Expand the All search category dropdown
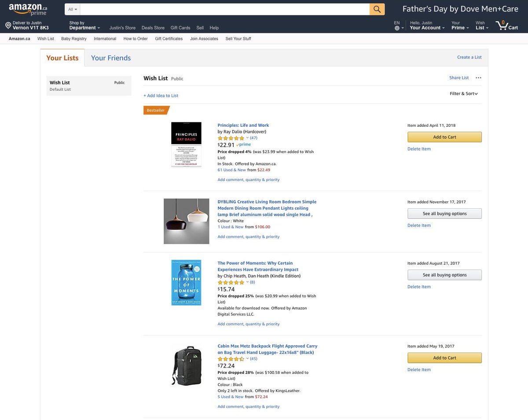The width and height of the screenshot is (528, 420). [x=73, y=9]
